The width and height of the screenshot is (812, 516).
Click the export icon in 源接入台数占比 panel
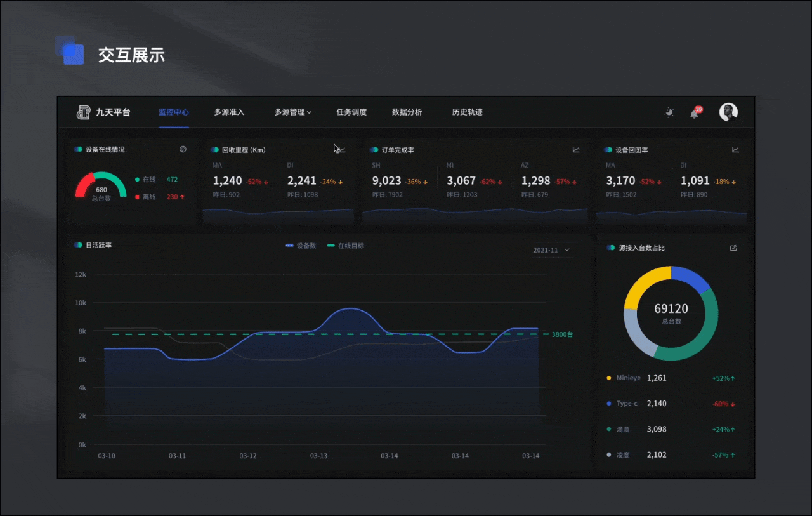pyautogui.click(x=733, y=248)
